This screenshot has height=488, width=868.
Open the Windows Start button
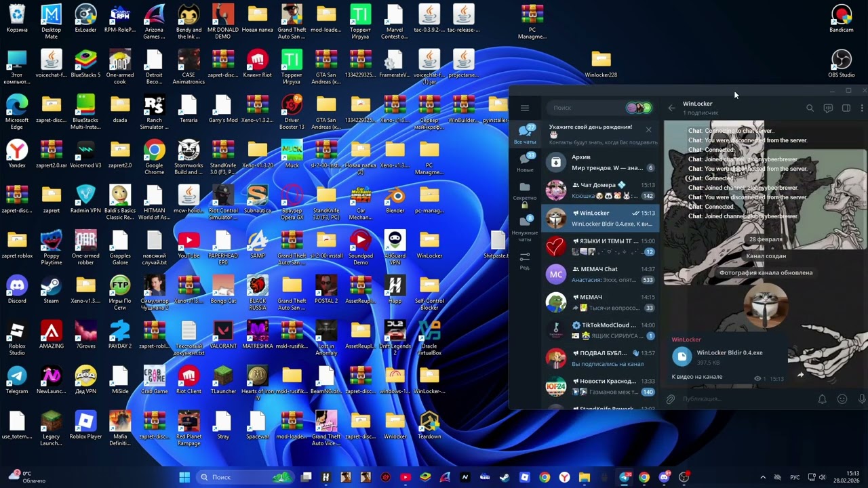click(184, 477)
